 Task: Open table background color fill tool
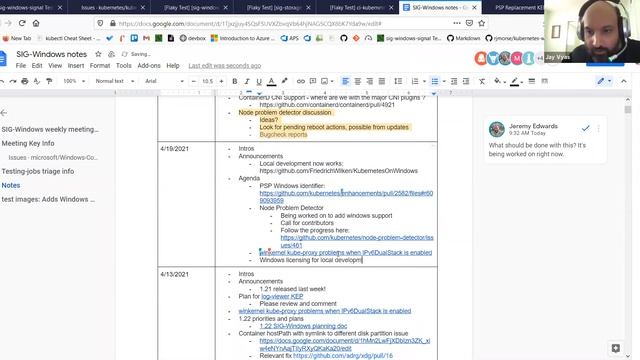pos(498,81)
